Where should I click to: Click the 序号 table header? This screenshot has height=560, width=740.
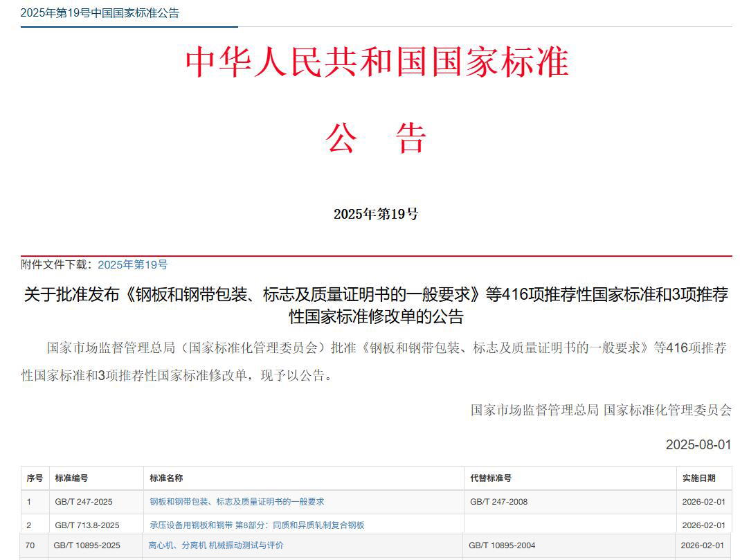tap(33, 478)
